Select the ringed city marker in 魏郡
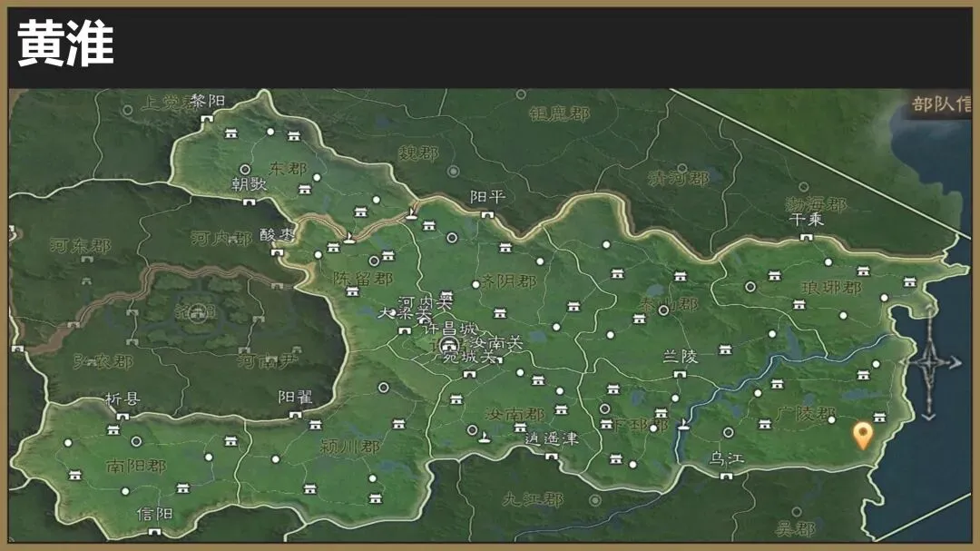The height and width of the screenshot is (551, 980). [x=454, y=171]
